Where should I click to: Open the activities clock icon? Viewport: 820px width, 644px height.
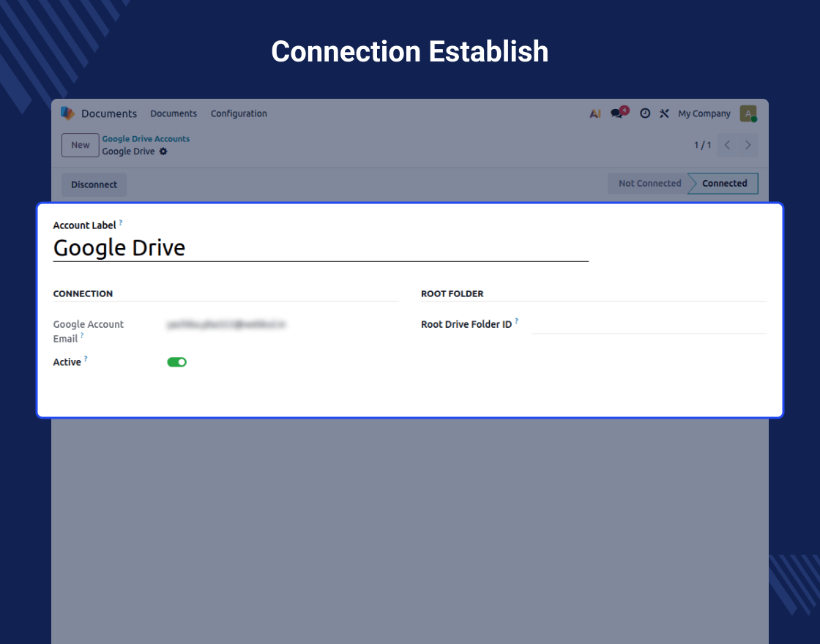point(645,113)
